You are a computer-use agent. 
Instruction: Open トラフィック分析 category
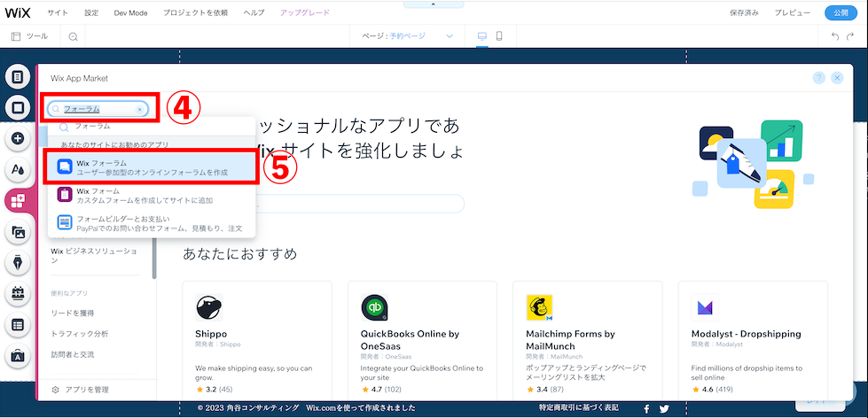pyautogui.click(x=79, y=333)
